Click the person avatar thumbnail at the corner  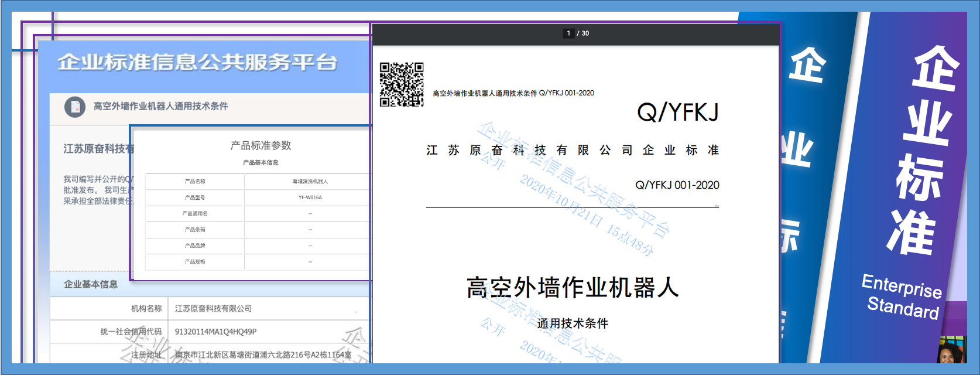tap(952, 350)
